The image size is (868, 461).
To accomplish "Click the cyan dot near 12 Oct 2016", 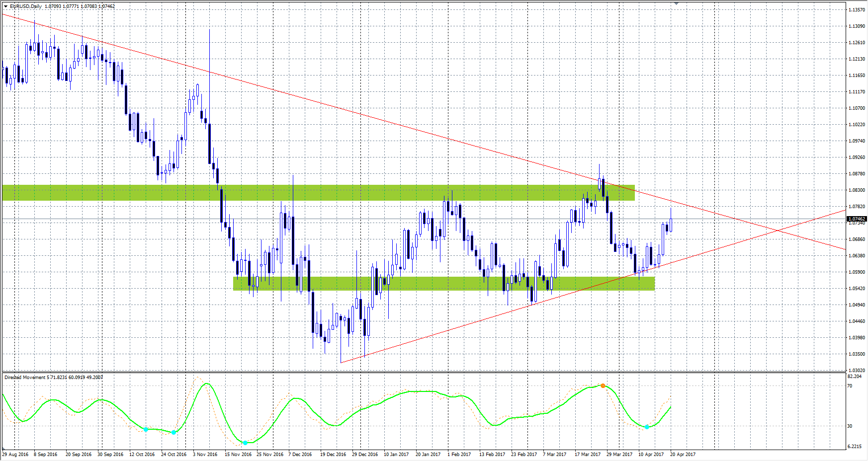I will pyautogui.click(x=146, y=429).
